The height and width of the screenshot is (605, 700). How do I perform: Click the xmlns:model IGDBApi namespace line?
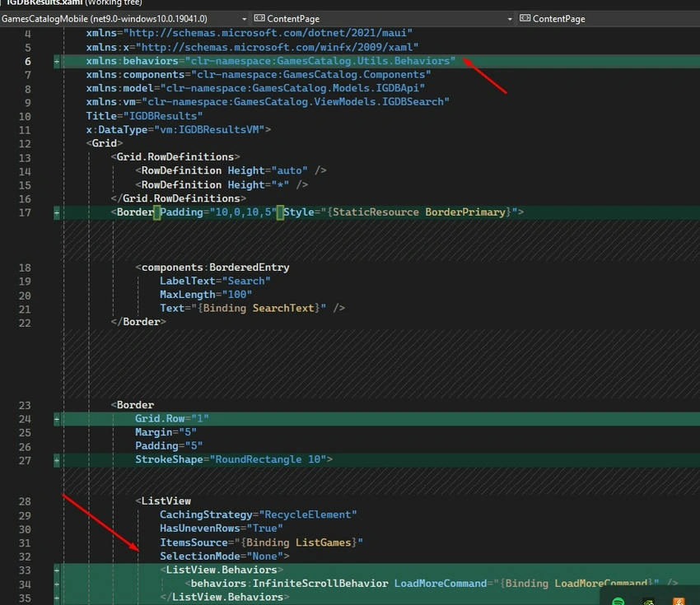255,88
